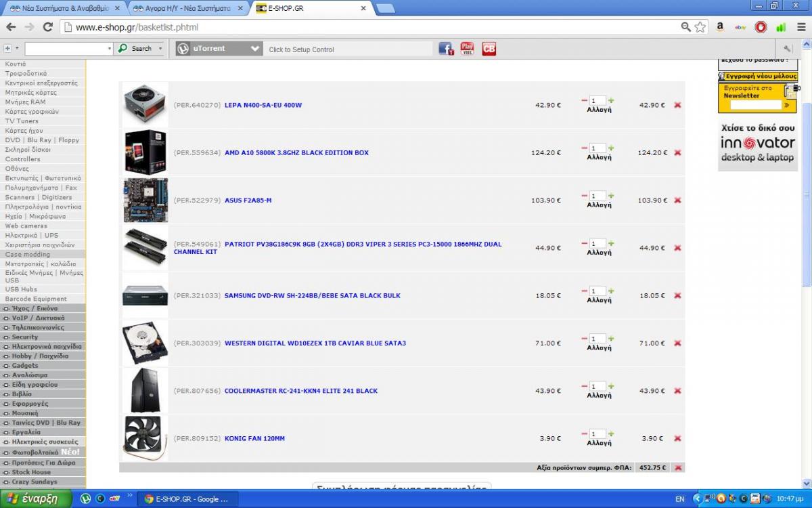Clear basket using X beside total 452.75
The height and width of the screenshot is (508, 812).
click(x=678, y=467)
